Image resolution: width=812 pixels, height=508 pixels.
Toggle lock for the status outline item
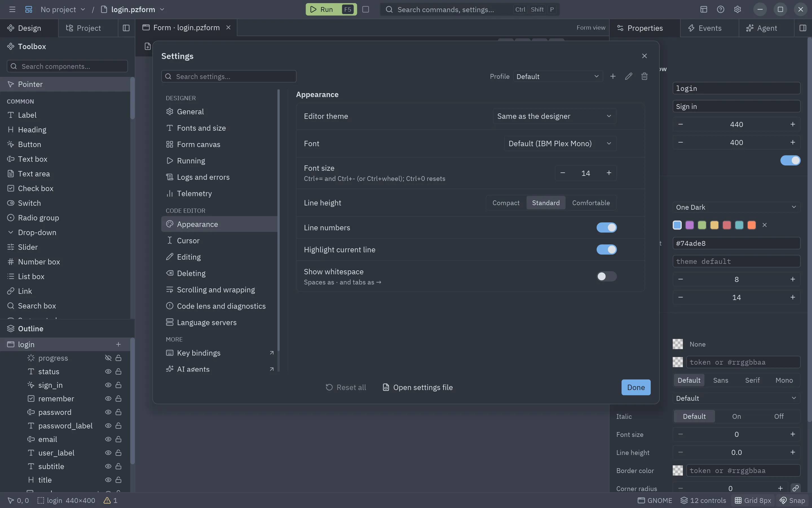[x=118, y=371]
